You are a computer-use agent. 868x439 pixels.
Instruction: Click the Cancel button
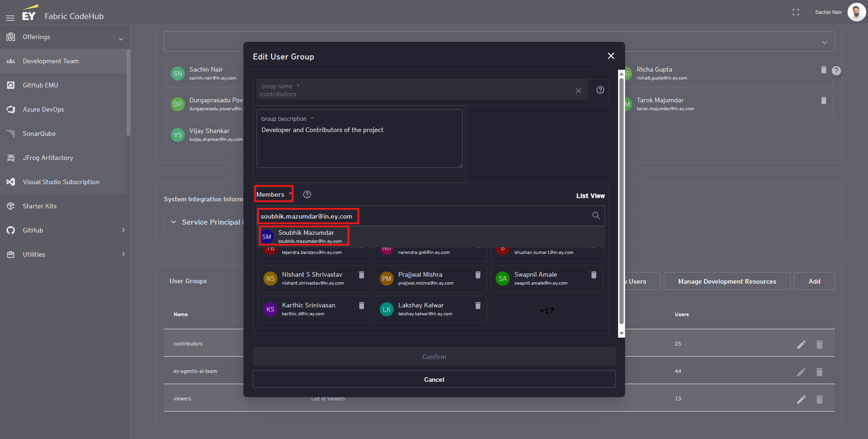[434, 379]
